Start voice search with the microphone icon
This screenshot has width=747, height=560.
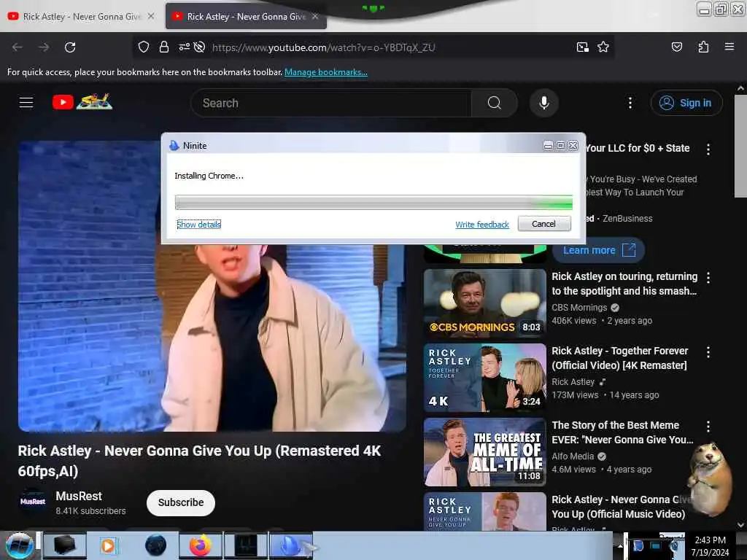[x=543, y=103]
